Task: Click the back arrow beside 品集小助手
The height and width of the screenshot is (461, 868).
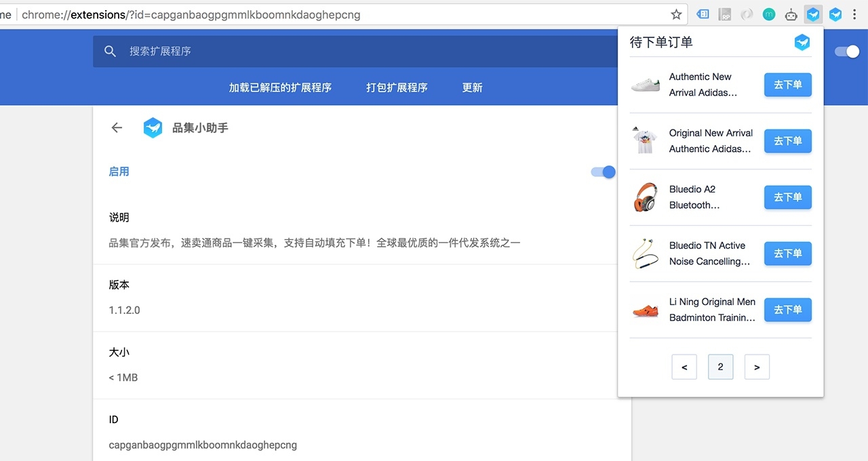Action: (x=116, y=127)
